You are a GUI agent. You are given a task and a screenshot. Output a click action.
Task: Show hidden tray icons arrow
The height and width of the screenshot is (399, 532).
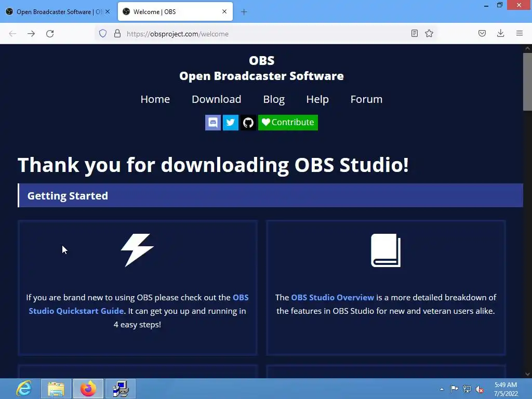point(442,389)
